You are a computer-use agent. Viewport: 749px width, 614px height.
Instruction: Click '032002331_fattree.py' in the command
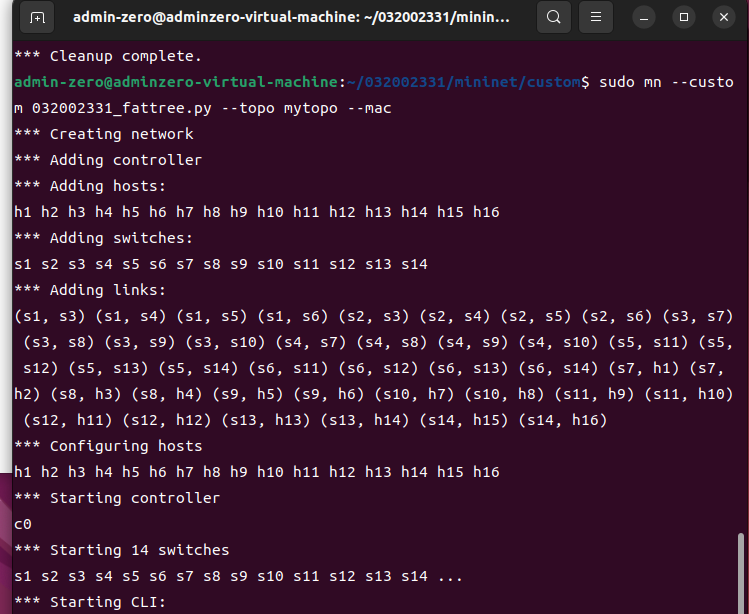tap(122, 108)
